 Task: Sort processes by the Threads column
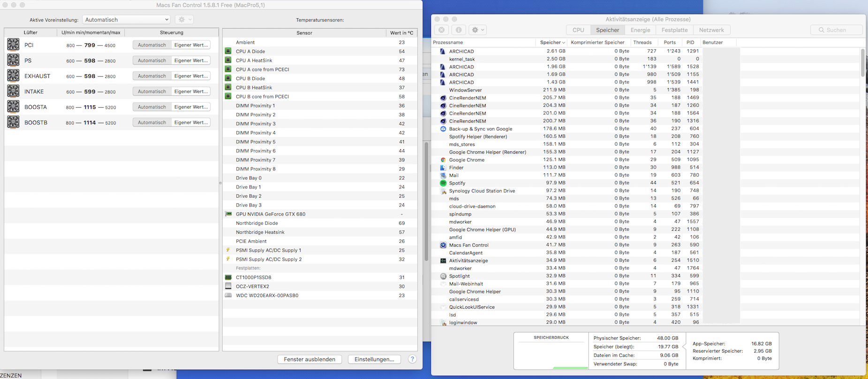pyautogui.click(x=642, y=42)
